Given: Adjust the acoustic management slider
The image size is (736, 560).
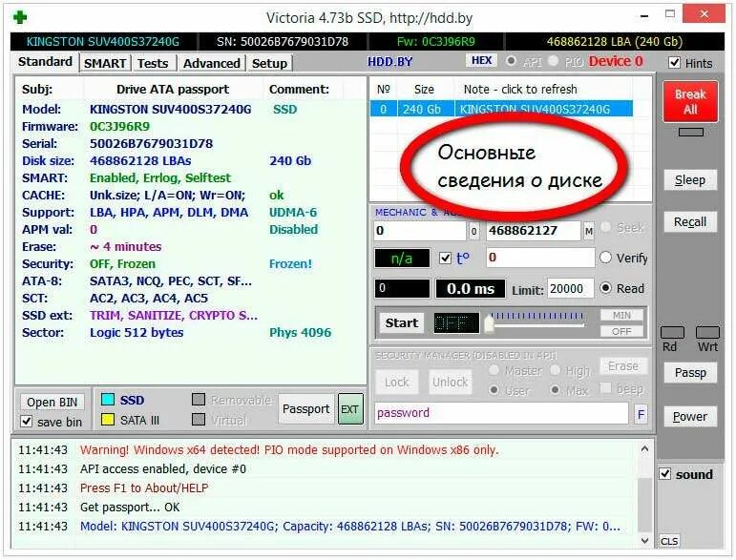Looking at the screenshot, I should tap(489, 323).
